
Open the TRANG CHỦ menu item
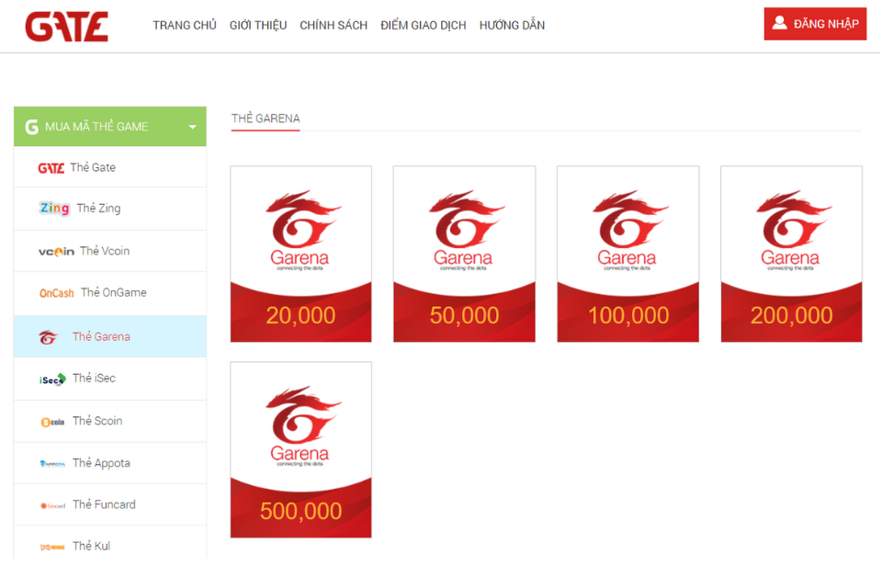(185, 26)
